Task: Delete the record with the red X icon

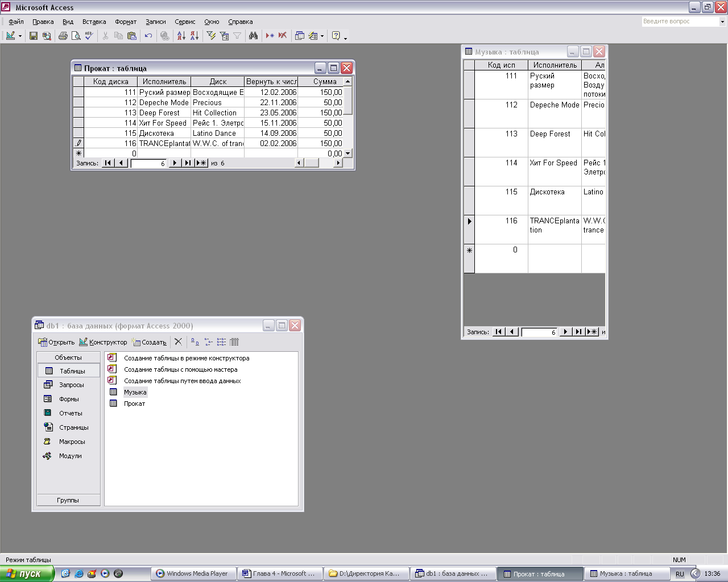Action: 283,36
